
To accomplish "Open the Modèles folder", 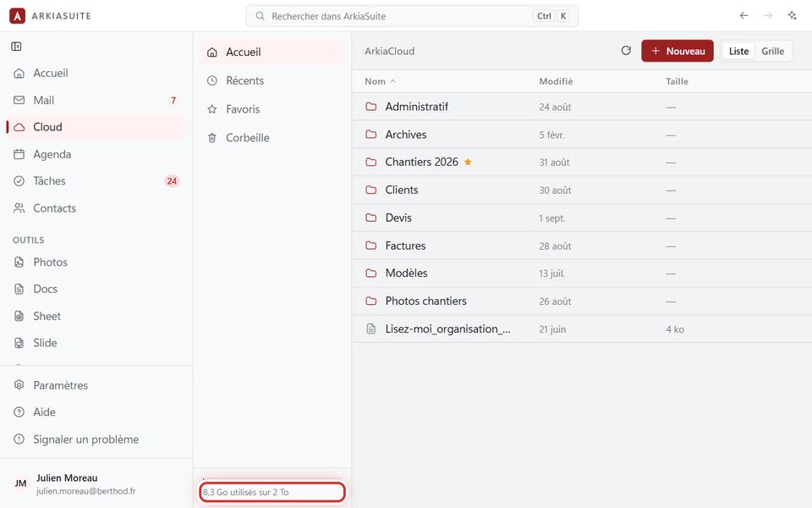I will tap(582, 273).
